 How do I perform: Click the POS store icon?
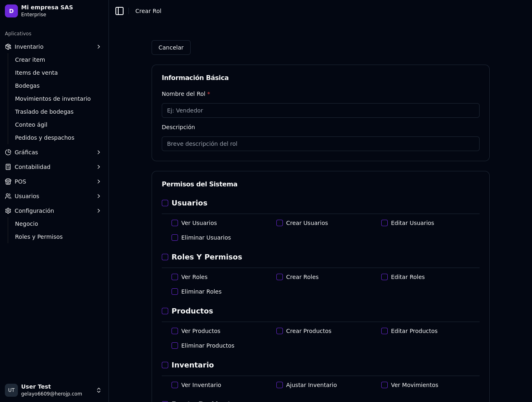[x=8, y=182]
